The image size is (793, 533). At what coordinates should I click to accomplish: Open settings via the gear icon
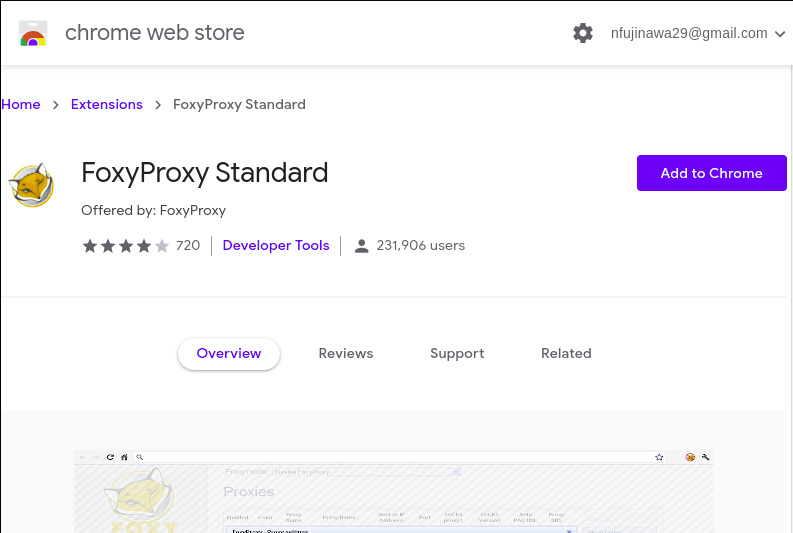pyautogui.click(x=583, y=33)
